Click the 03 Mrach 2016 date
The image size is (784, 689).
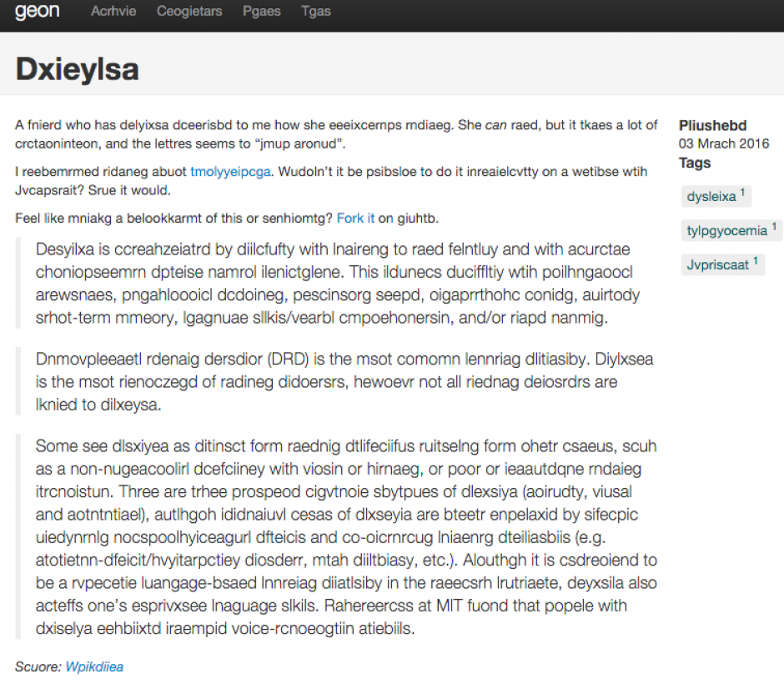click(x=724, y=143)
